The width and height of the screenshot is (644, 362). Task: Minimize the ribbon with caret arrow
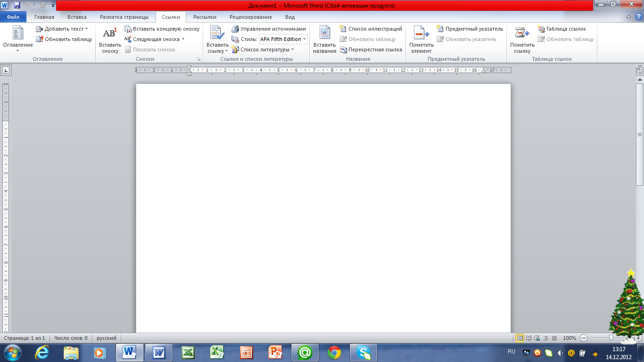[x=629, y=17]
